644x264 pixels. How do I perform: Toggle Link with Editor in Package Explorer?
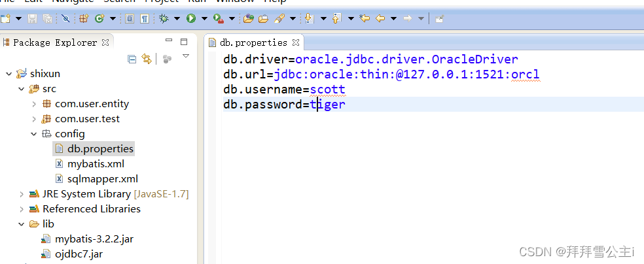[147, 59]
